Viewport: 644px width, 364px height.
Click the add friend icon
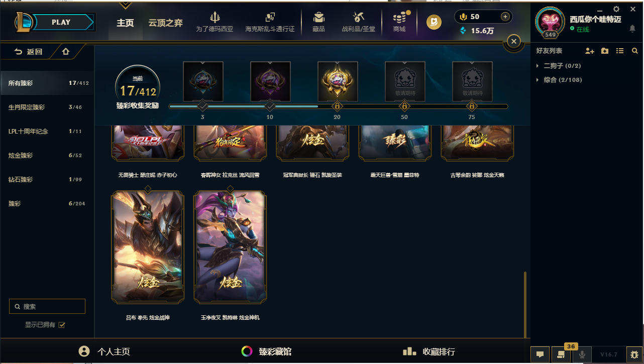[x=590, y=51]
